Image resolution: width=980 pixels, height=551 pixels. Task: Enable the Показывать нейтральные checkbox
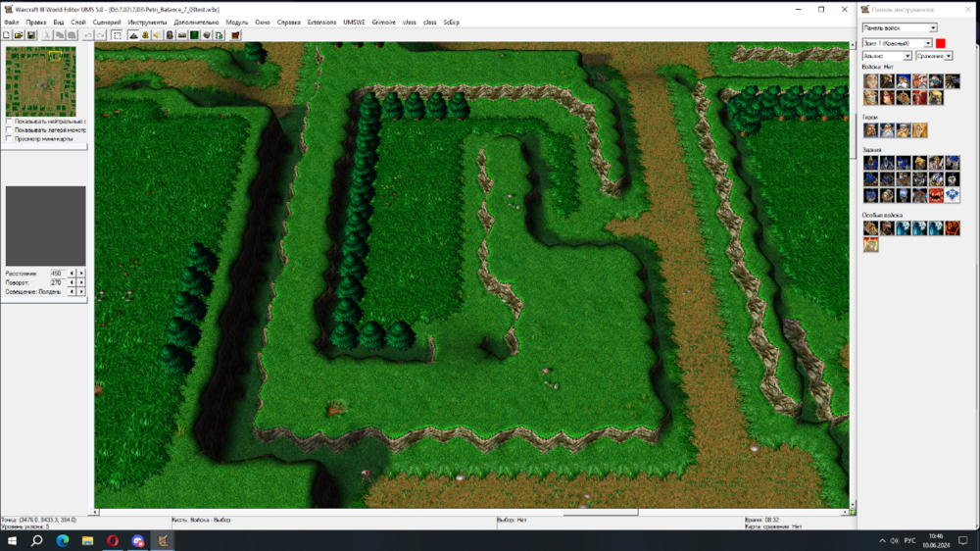pos(9,122)
